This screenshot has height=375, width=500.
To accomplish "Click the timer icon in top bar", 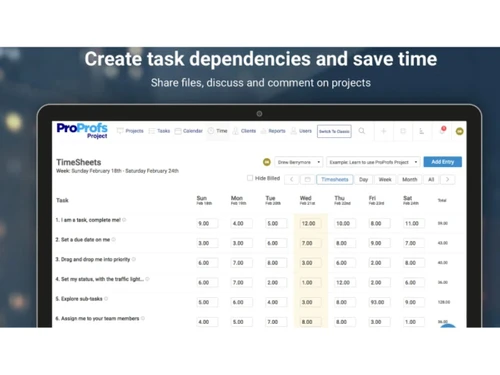I will [x=422, y=131].
